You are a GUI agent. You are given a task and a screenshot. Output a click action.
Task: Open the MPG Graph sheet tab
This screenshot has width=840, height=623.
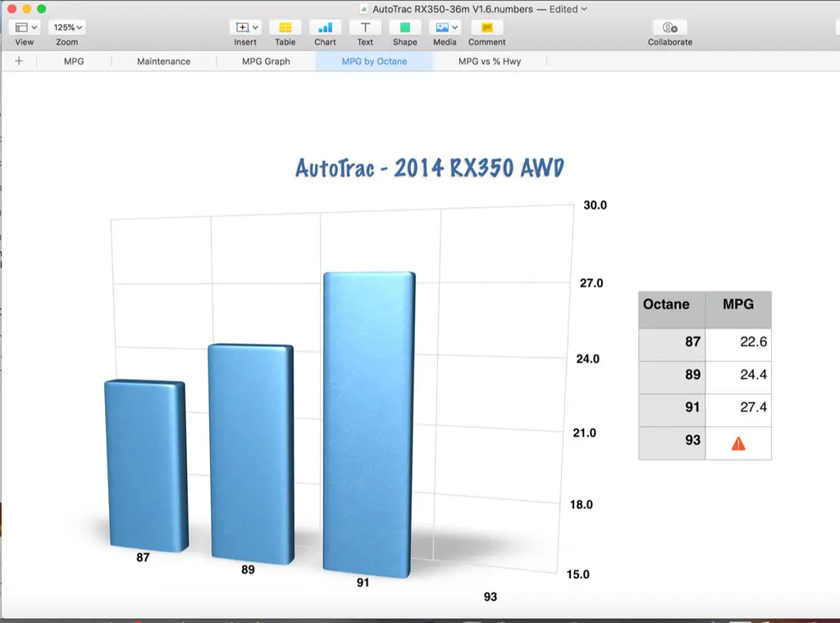pos(266,61)
